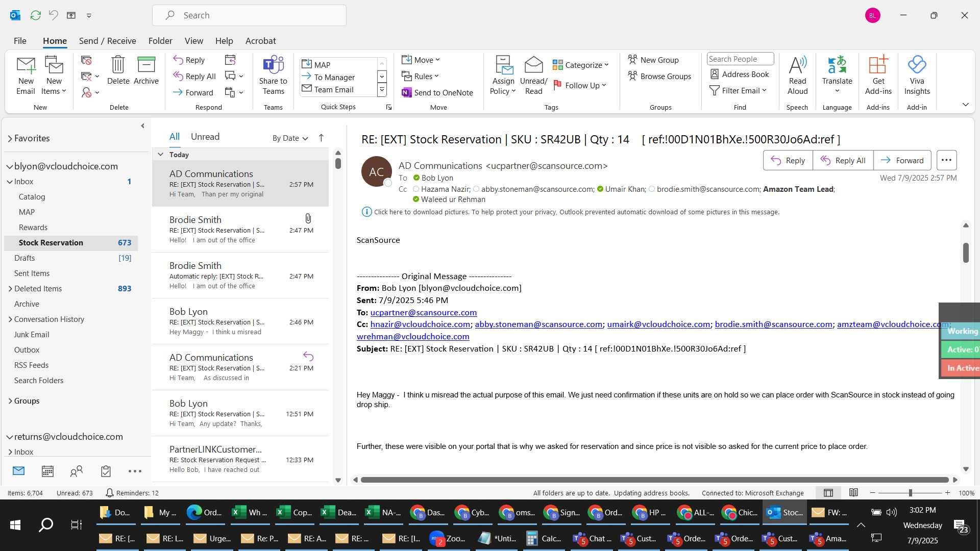This screenshot has height=551, width=980.
Task: Click the Unread/Read envelope icon
Action: (x=533, y=76)
